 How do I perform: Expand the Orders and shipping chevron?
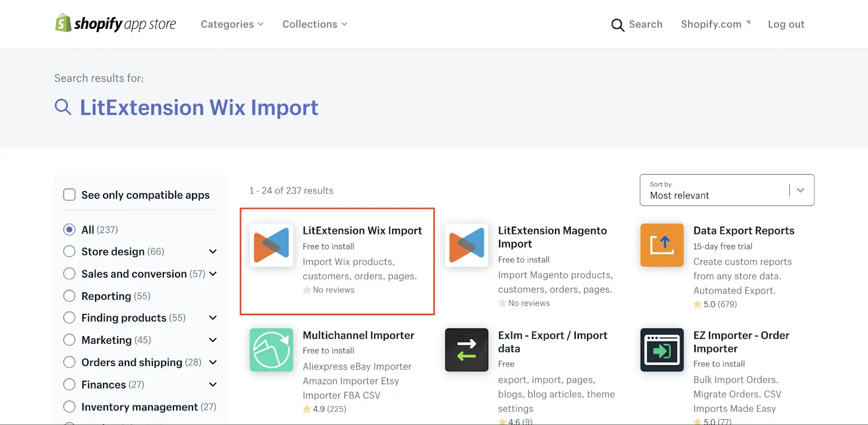[x=213, y=362]
